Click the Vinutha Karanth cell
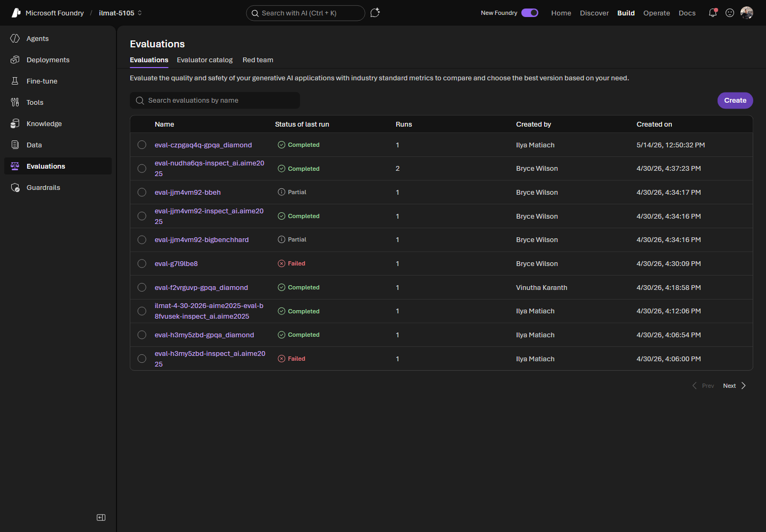This screenshot has height=532, width=766. [x=542, y=287]
